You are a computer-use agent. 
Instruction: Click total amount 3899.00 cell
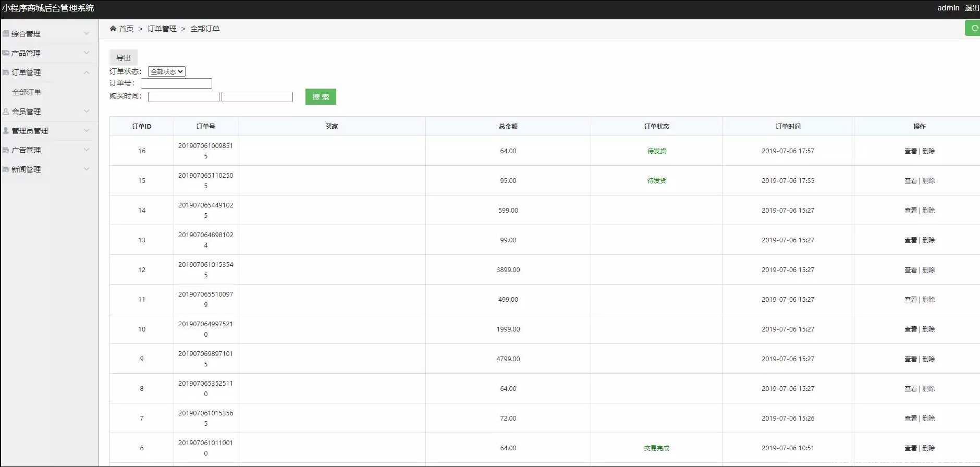pyautogui.click(x=508, y=270)
